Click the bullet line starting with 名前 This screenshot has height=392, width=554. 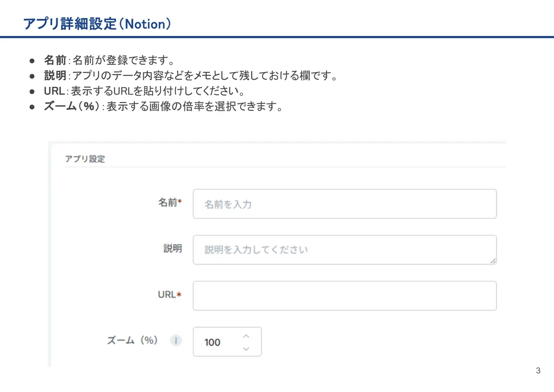click(109, 60)
